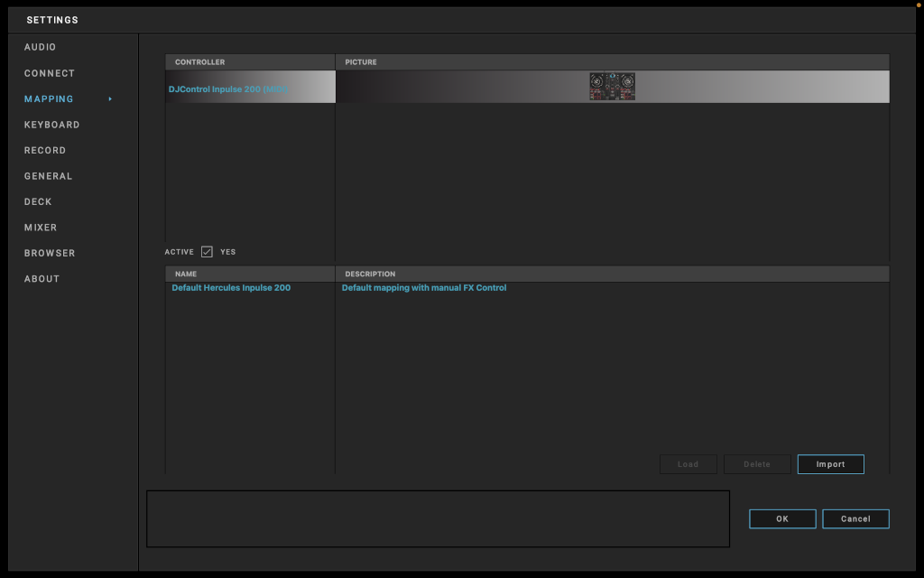Choose Default Hercules Inpulse 200 mapping
The image size is (924, 578).
[231, 288]
